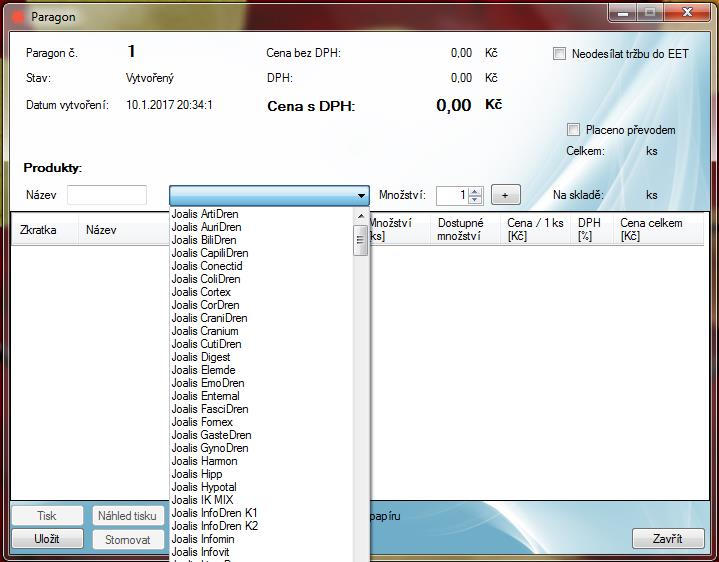Choose Joalis GasteDren product
The image size is (719, 562).
pos(261,435)
